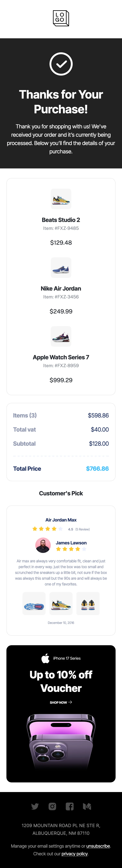Click James Lawson's avatar photo
The height and width of the screenshot is (868, 122).
point(43,545)
